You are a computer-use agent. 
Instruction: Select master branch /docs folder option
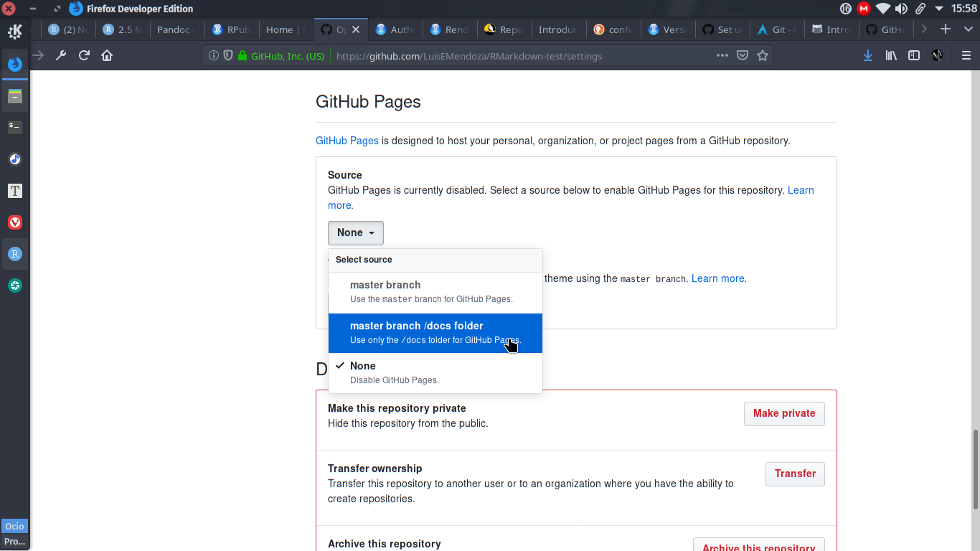[x=435, y=333]
